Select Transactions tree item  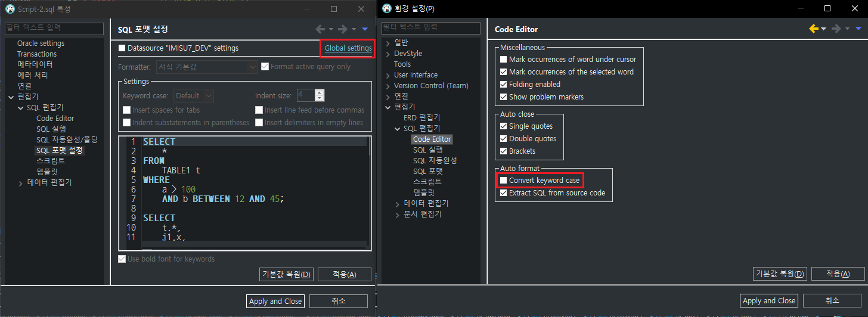(37, 54)
